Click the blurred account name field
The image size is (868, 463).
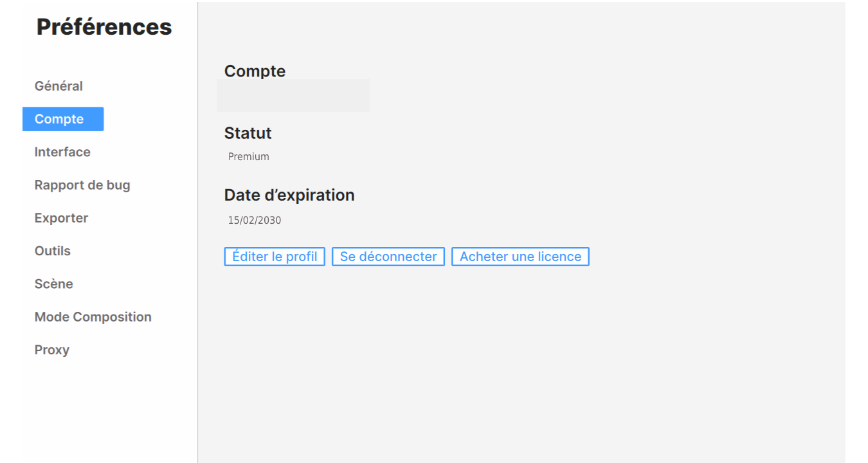coord(293,96)
